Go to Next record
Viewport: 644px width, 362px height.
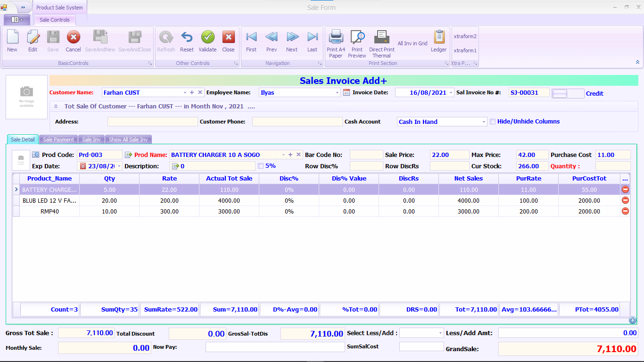tap(292, 37)
